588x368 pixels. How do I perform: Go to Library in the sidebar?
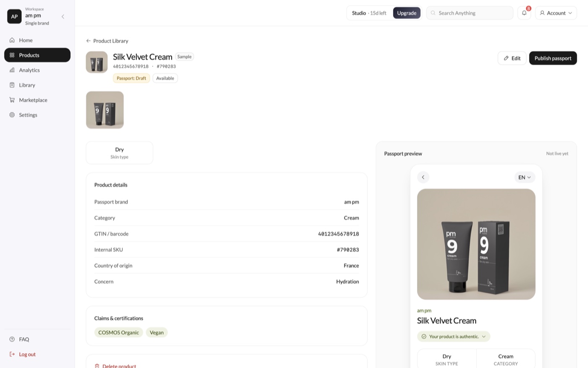pyautogui.click(x=37, y=85)
